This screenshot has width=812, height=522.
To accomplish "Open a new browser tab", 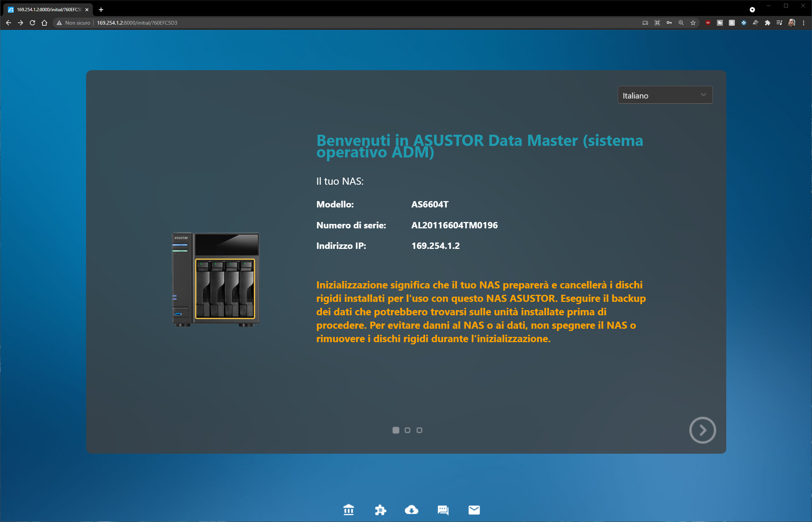I will click(101, 10).
